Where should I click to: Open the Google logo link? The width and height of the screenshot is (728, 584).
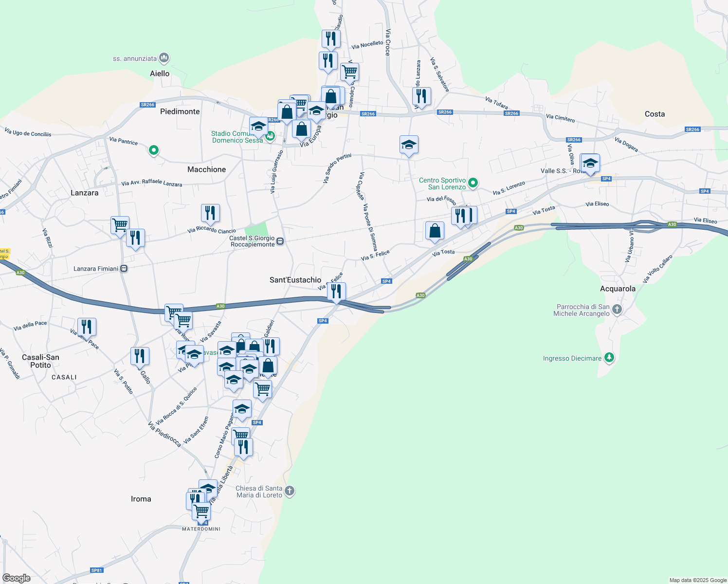tap(17, 578)
